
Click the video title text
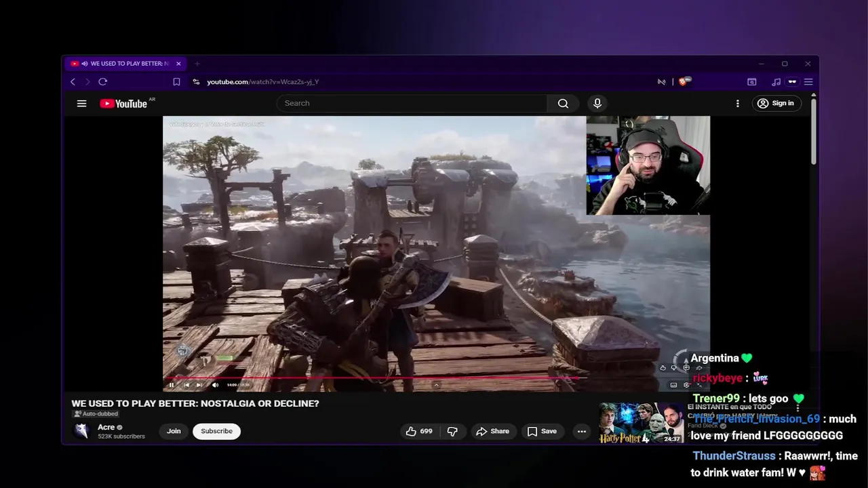[x=195, y=403]
